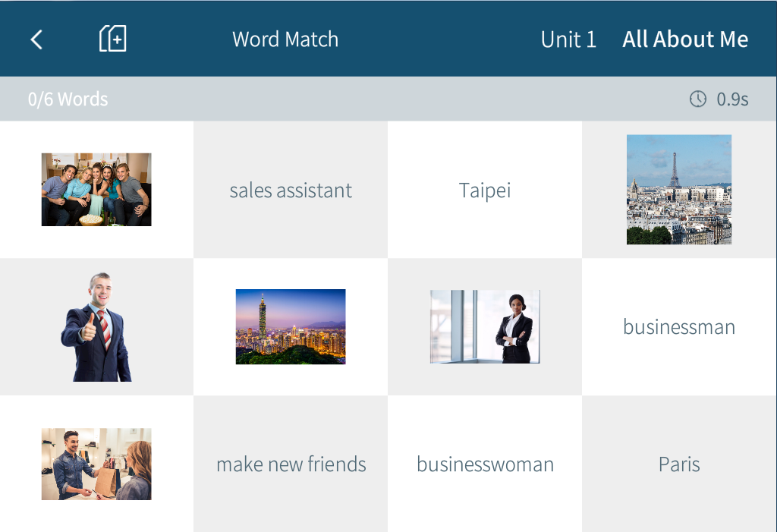Select the "sales assistant" word card
Viewport: 777px width, 532px height.
click(x=291, y=190)
